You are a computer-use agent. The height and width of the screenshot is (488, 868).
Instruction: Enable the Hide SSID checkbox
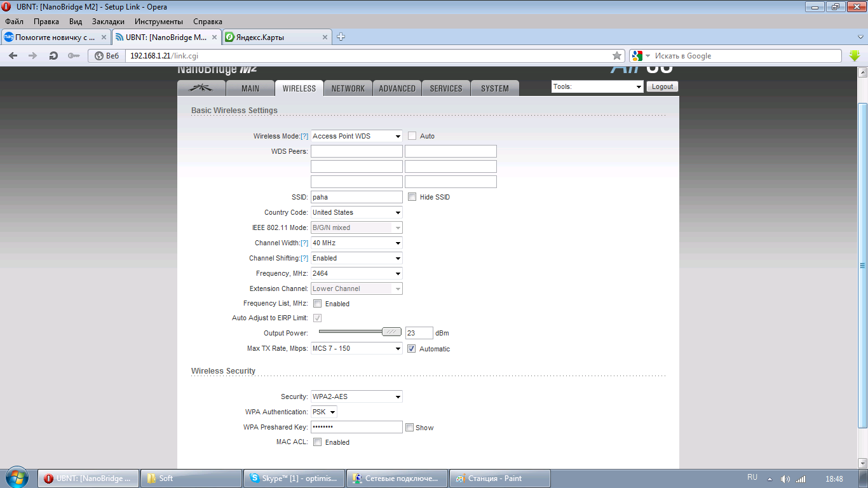click(412, 197)
